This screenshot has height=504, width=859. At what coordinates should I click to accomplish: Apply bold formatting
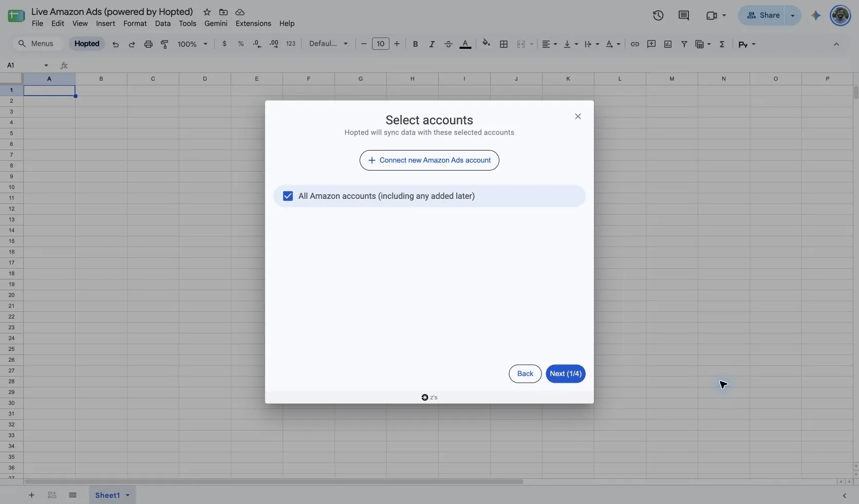415,44
